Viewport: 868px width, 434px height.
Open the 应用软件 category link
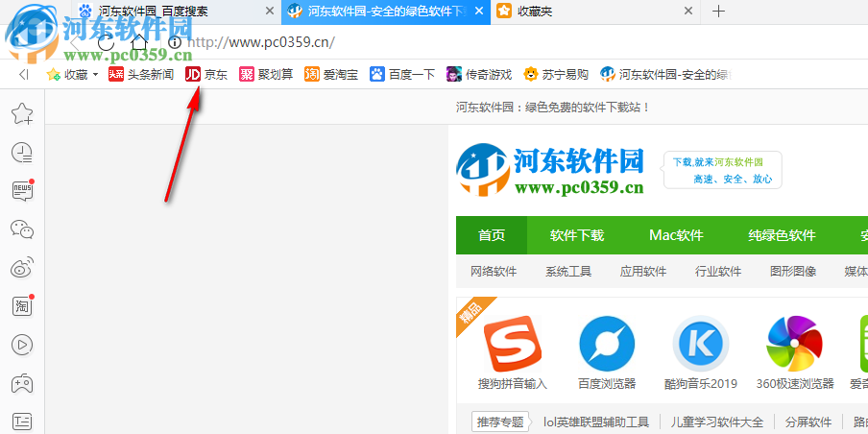tap(642, 271)
